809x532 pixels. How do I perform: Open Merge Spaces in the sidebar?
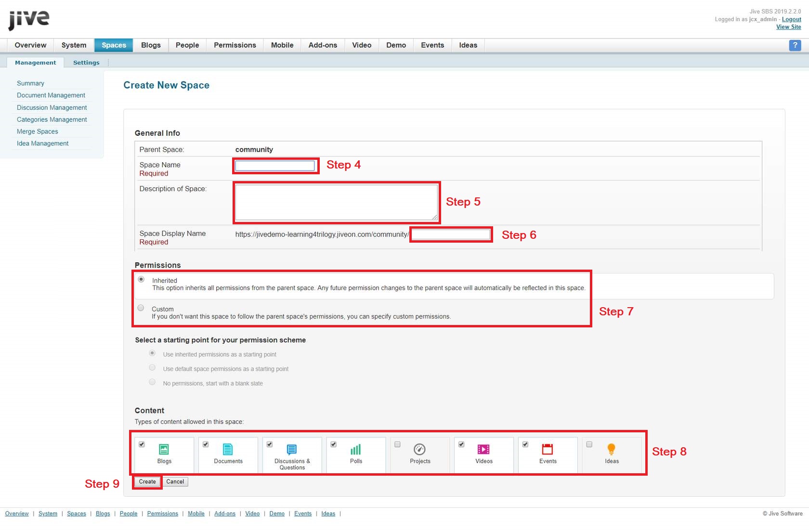click(x=38, y=131)
